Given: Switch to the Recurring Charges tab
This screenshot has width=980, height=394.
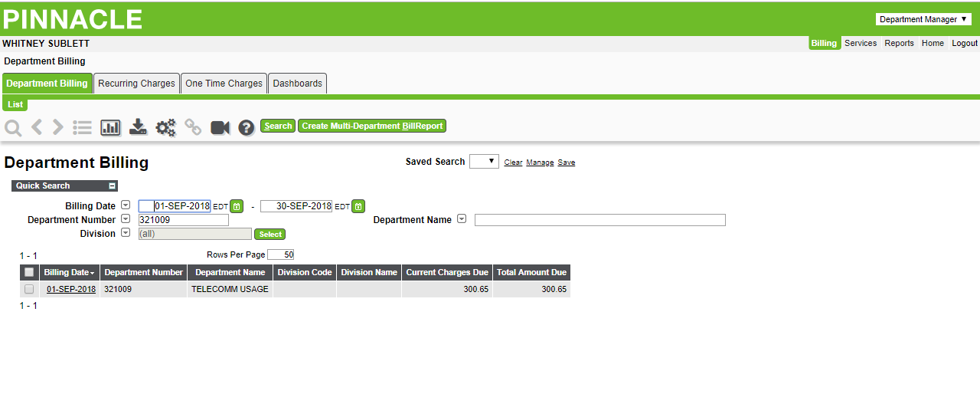Looking at the screenshot, I should [136, 84].
